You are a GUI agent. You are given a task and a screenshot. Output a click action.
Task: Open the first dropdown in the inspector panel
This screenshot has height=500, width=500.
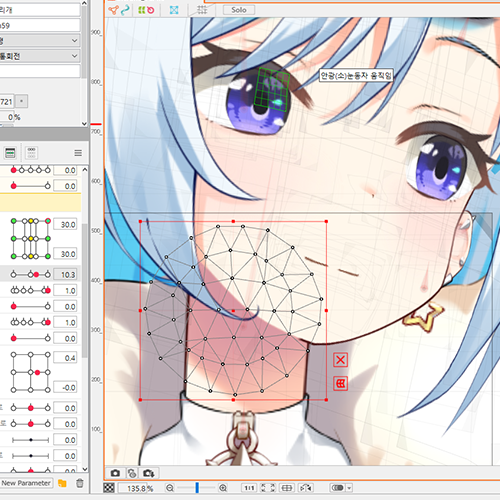[40, 41]
